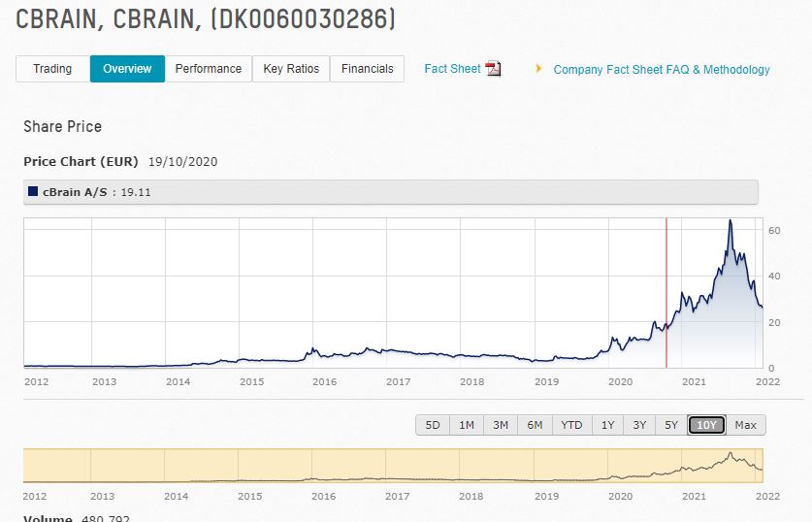812x522 pixels.
Task: Select the 3M chart period
Action: 501,425
